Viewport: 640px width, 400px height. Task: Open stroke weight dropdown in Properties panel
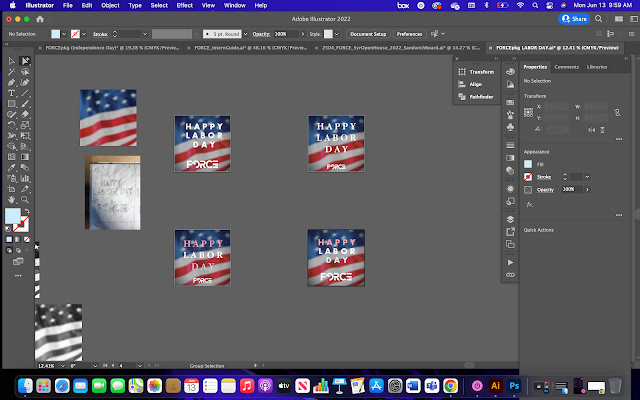[x=587, y=177]
